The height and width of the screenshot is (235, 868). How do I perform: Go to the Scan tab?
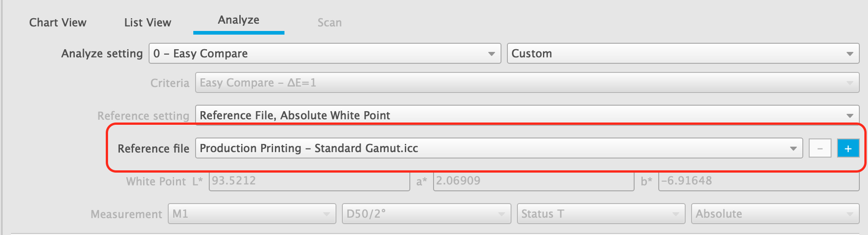pyautogui.click(x=330, y=22)
